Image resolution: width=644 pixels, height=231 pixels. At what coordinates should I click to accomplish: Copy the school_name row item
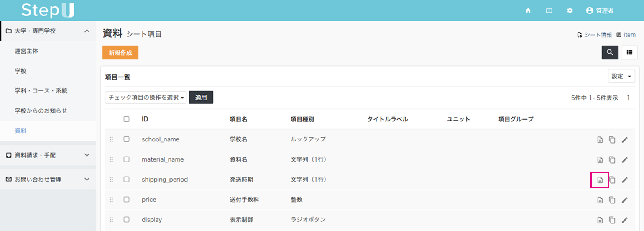(x=612, y=140)
